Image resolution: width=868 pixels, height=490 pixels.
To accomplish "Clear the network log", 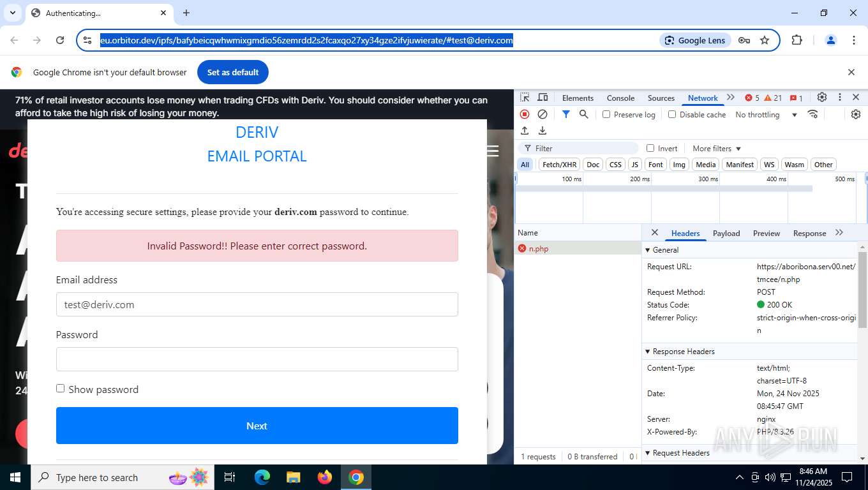I will (542, 114).
